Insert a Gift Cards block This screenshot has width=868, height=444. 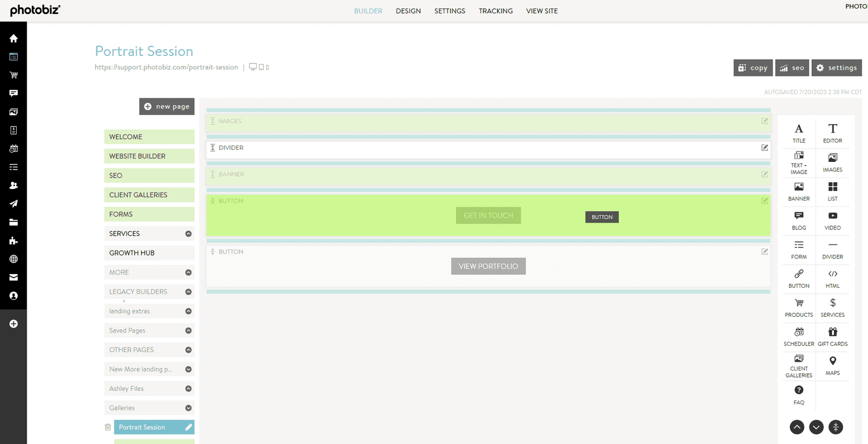[832, 336]
